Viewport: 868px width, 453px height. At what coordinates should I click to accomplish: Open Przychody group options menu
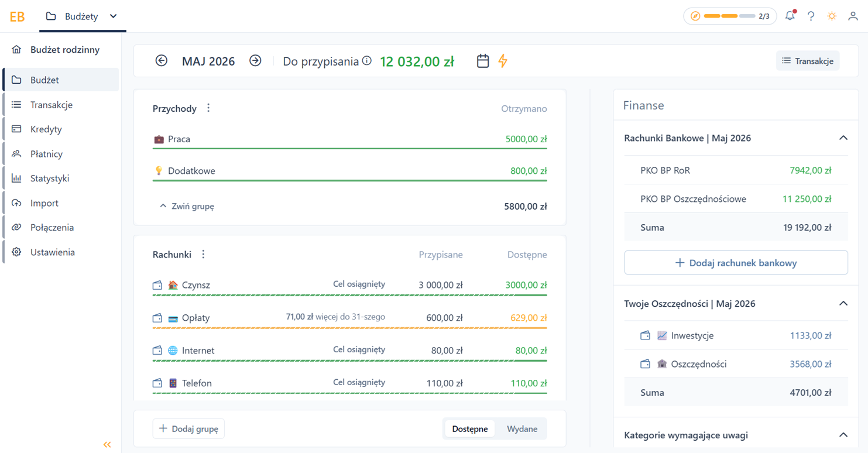[208, 108]
